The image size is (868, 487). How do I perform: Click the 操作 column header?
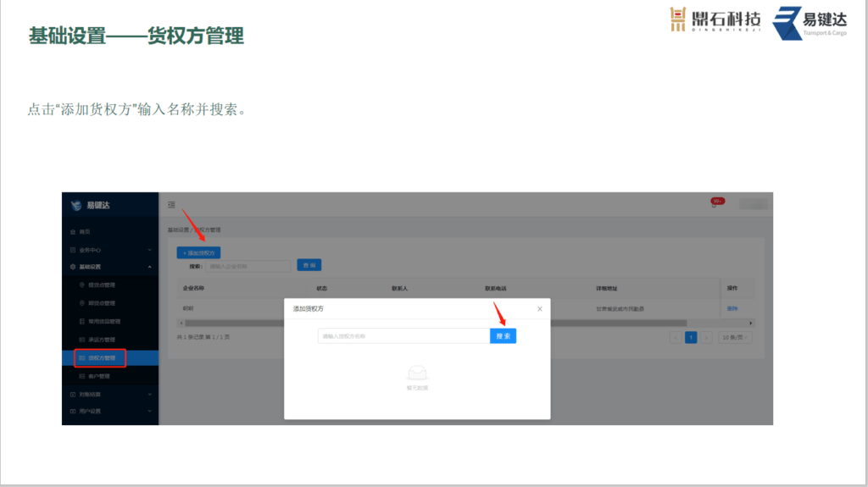732,288
